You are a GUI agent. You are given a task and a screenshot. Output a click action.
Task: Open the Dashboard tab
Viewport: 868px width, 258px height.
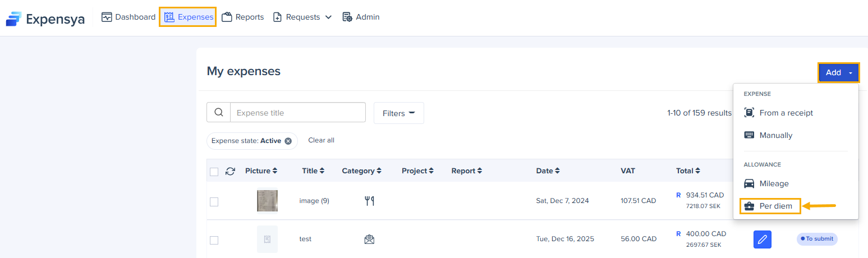click(x=128, y=17)
